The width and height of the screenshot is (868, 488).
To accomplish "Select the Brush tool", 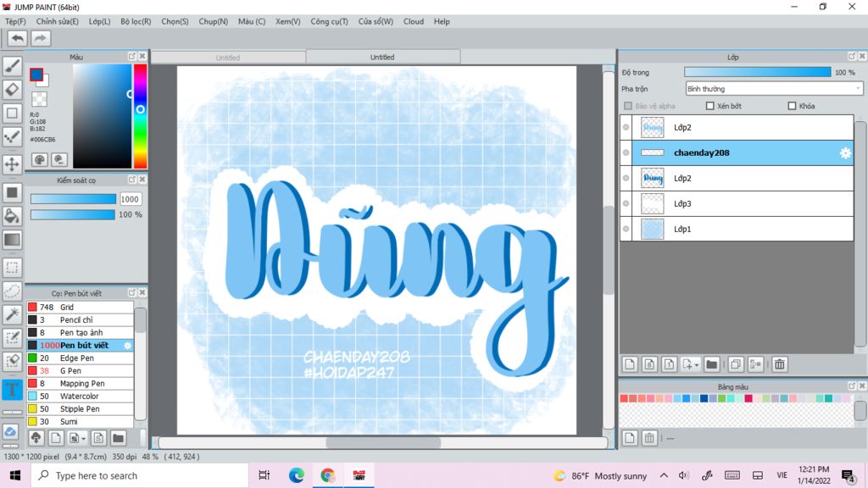I will pos(12,66).
